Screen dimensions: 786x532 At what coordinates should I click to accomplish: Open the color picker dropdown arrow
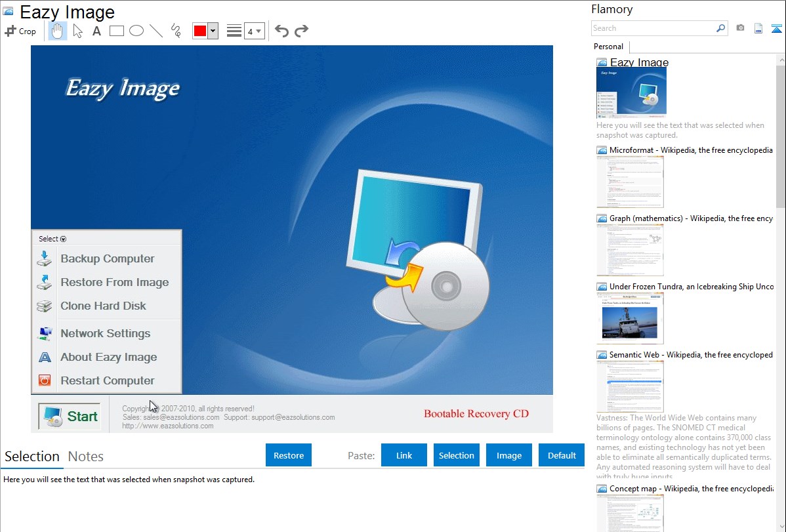click(x=213, y=31)
